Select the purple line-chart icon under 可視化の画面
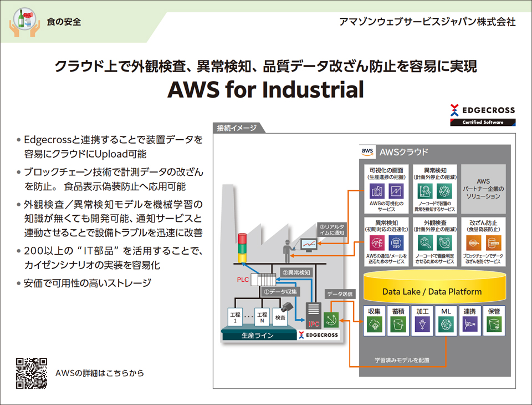Image resolution: width=532 pixels, height=405 pixels. coord(396,191)
